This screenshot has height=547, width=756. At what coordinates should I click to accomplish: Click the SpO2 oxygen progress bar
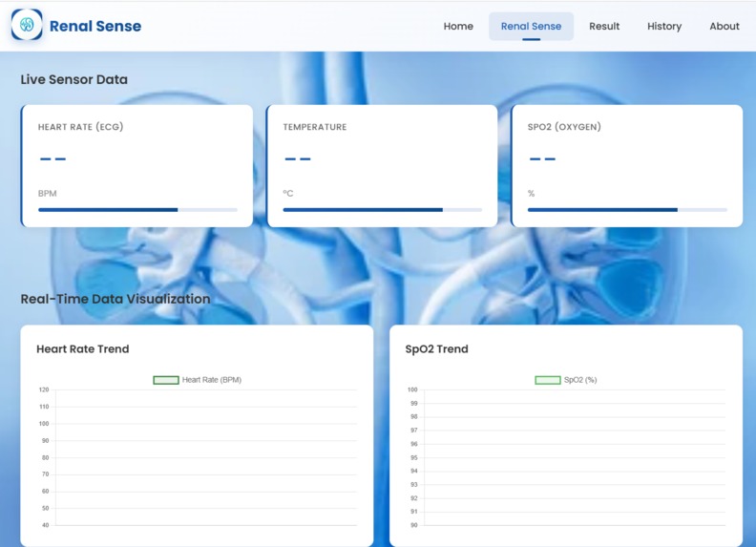pos(627,210)
